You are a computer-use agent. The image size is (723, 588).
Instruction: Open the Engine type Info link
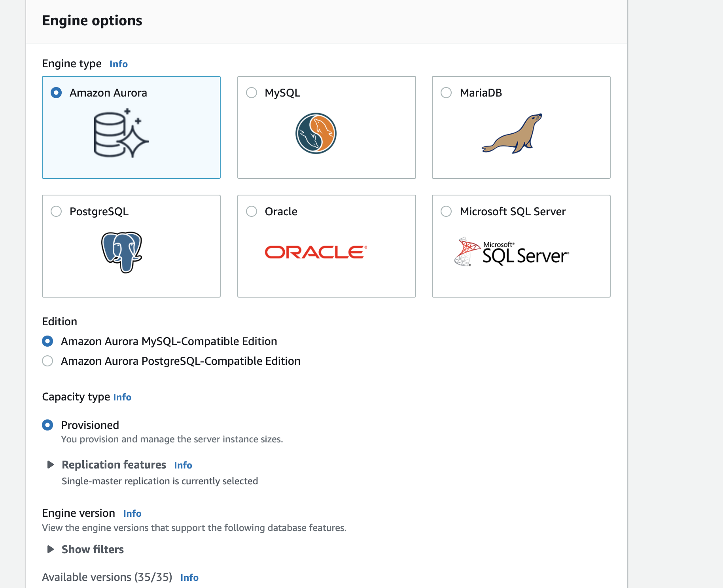(119, 64)
